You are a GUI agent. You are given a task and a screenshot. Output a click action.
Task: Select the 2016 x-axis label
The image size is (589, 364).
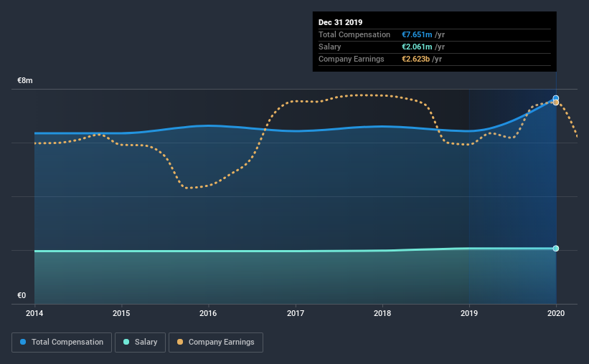[208, 313]
